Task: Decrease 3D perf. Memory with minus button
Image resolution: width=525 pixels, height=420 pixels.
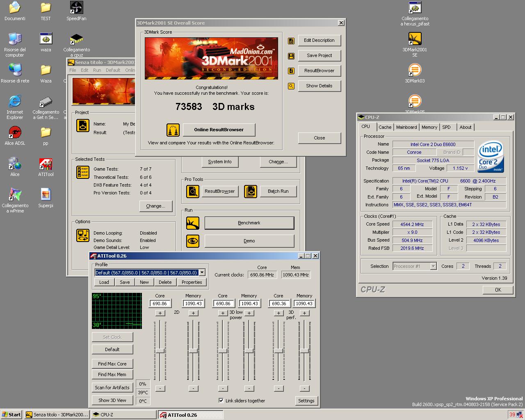Action: [x=304, y=388]
